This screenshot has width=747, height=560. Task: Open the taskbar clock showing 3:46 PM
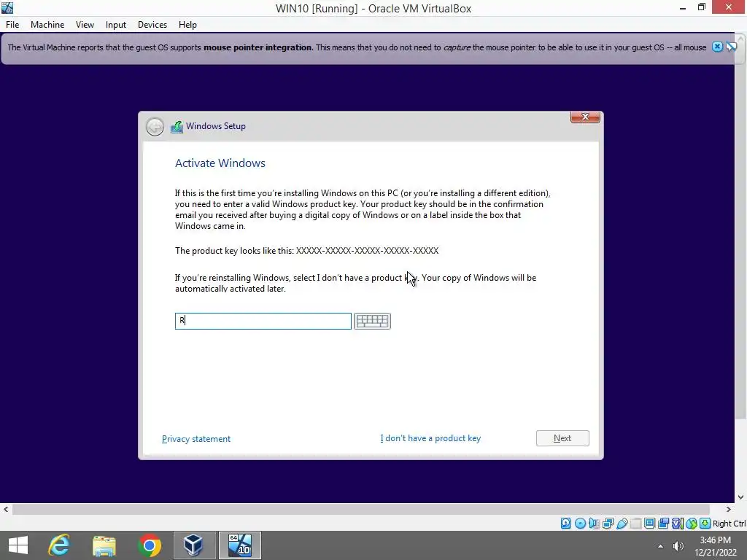pyautogui.click(x=715, y=546)
